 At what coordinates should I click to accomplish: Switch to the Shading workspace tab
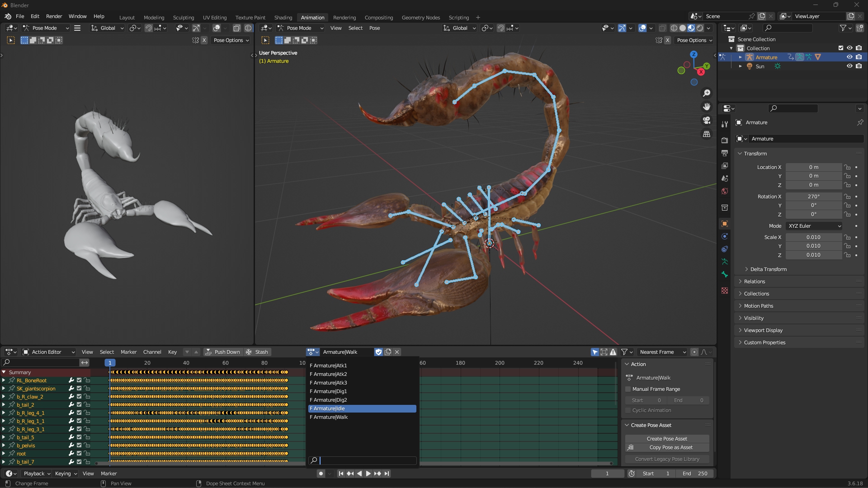(x=283, y=18)
